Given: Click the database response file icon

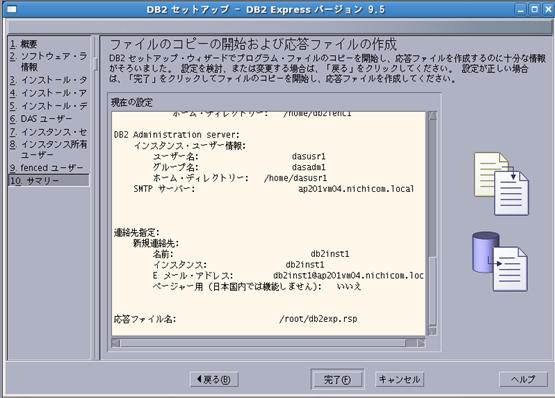Looking at the screenshot, I should click(x=500, y=261).
